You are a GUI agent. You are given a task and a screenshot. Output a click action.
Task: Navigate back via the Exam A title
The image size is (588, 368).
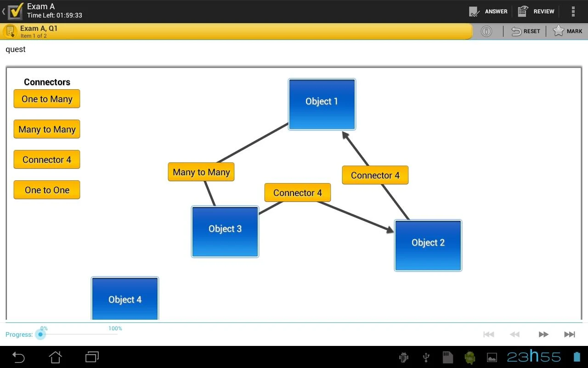click(x=41, y=6)
